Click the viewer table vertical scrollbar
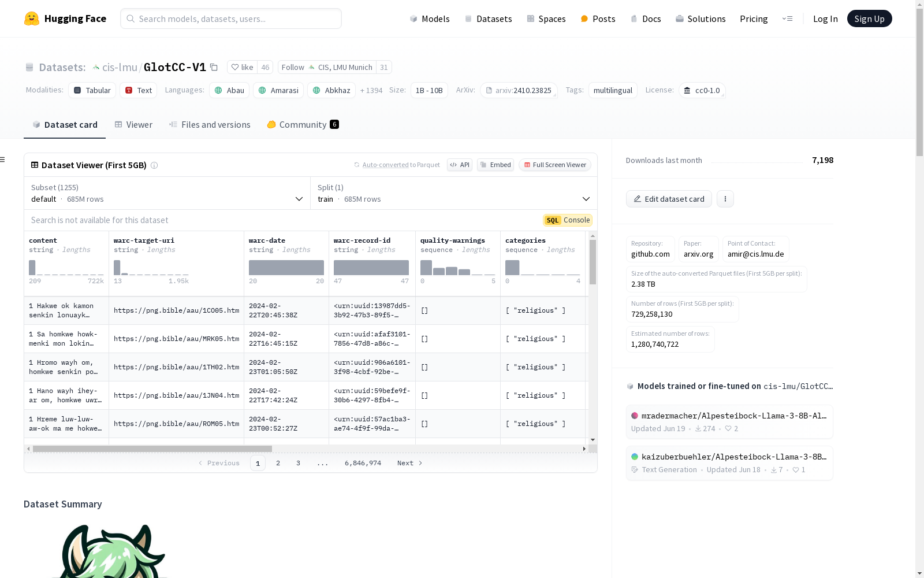Screen dimensions: 924x578 [593, 262]
